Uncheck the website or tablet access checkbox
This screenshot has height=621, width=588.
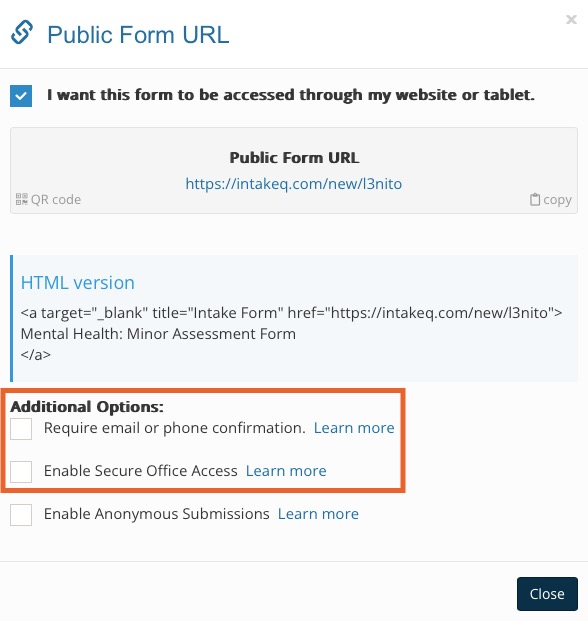pos(21,96)
